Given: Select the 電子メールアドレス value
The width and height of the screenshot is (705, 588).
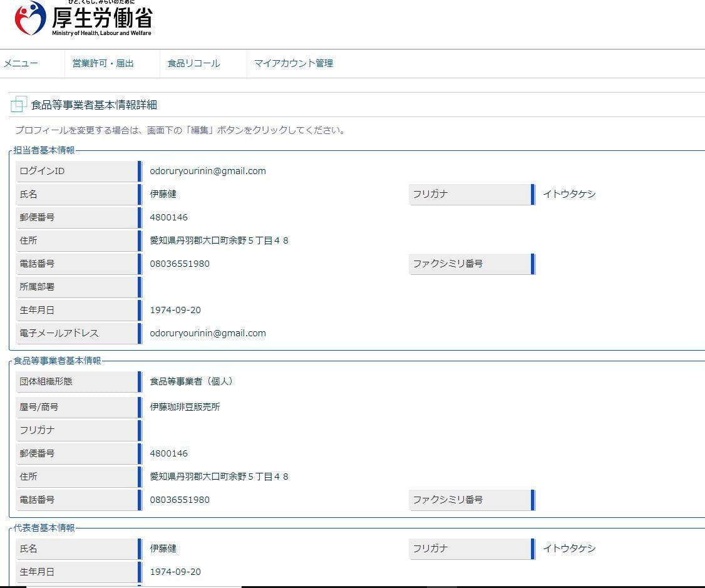Looking at the screenshot, I should [x=207, y=333].
